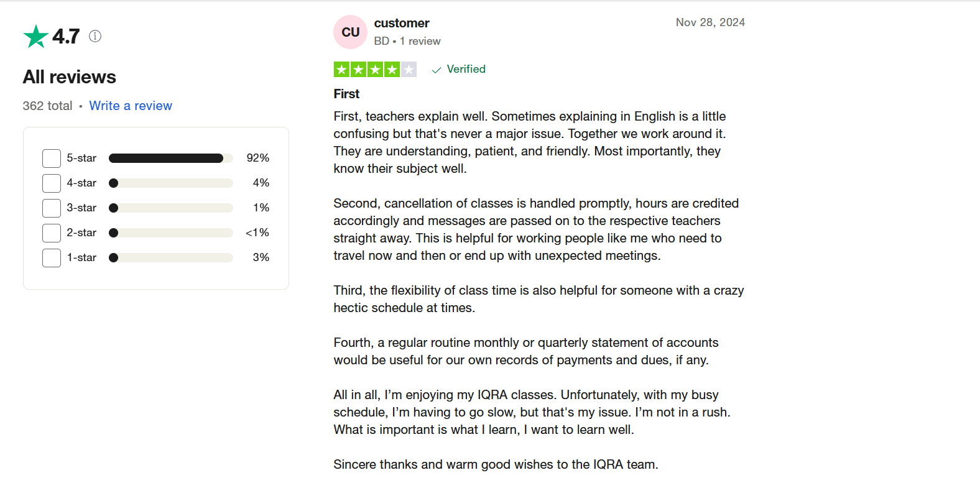Open the customer reviewer profile name
Screen dimensions: 980x488
(x=402, y=23)
